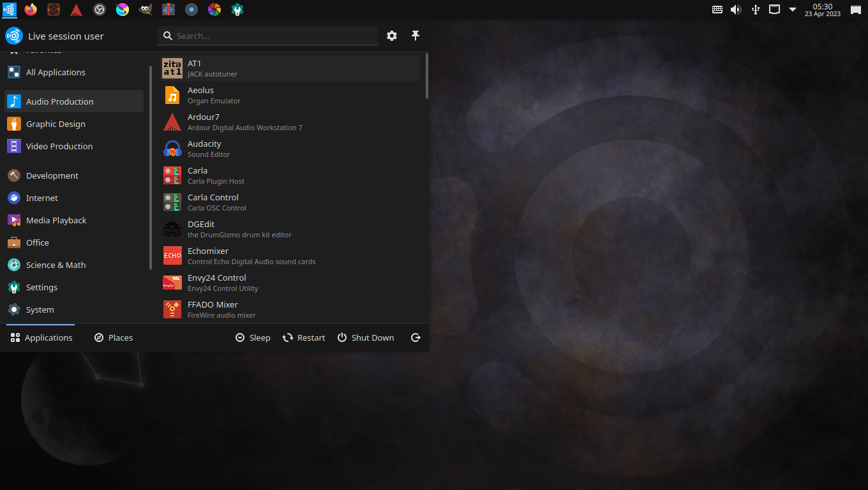This screenshot has width=868, height=490.
Task: Pin the application menu open
Action: click(x=415, y=36)
